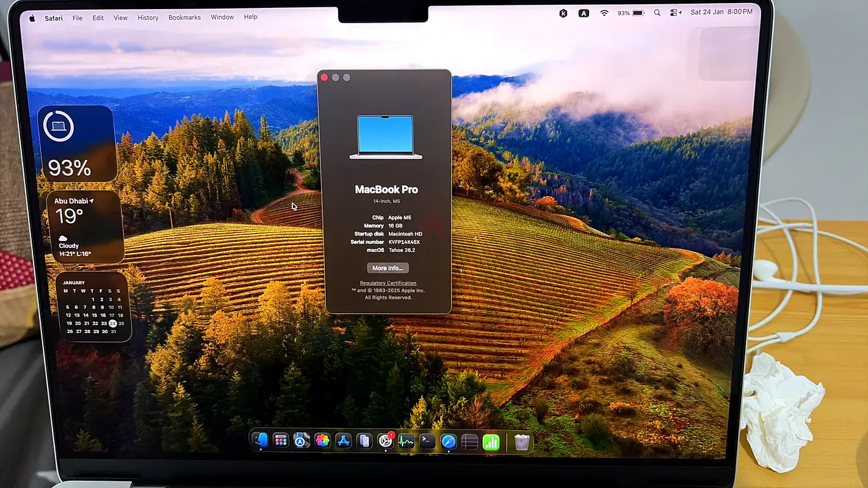Open the Regulatory Certification link
The width and height of the screenshot is (868, 488).
coord(388,283)
